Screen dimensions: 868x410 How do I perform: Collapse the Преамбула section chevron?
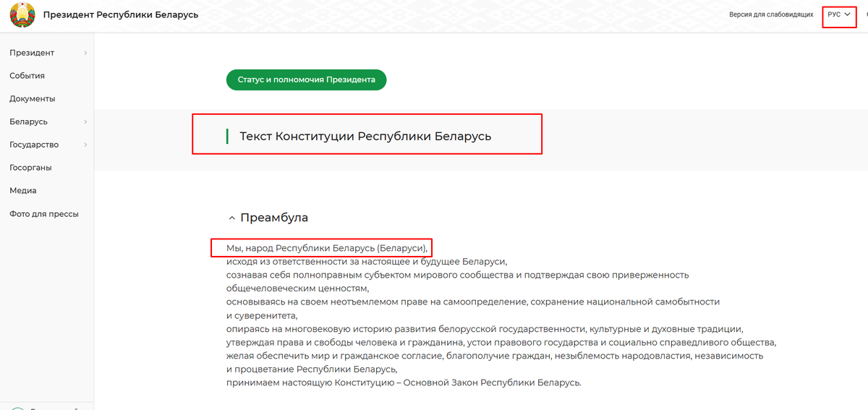(x=231, y=218)
